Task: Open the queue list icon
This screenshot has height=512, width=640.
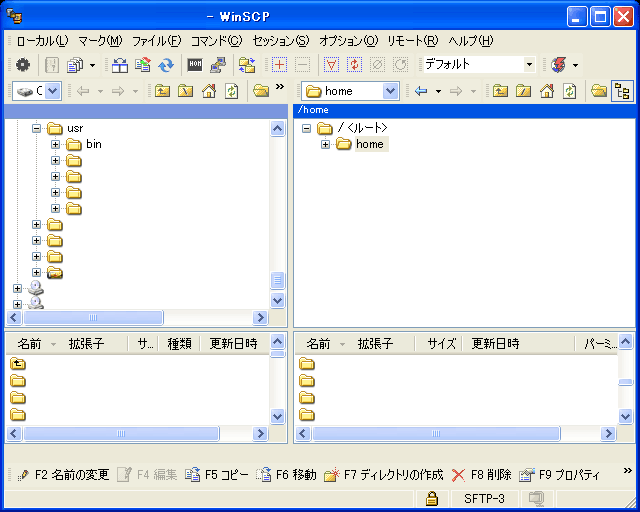Action: click(x=75, y=65)
